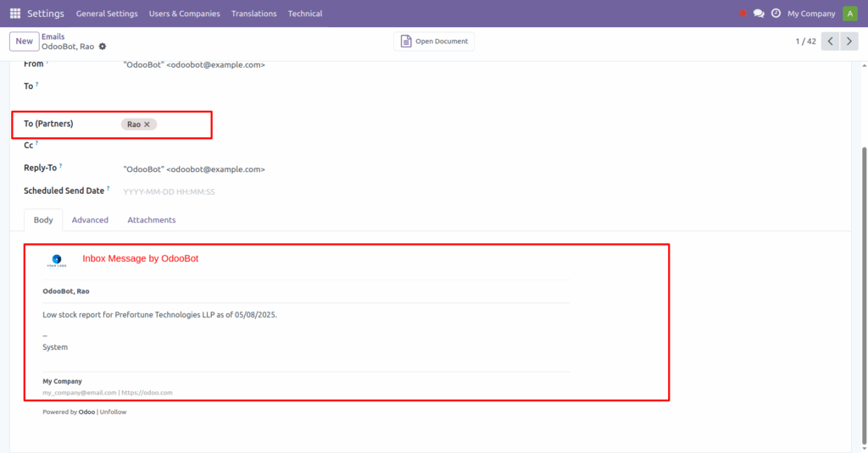
Task: Click the https://odoo.com link
Action: point(147,393)
